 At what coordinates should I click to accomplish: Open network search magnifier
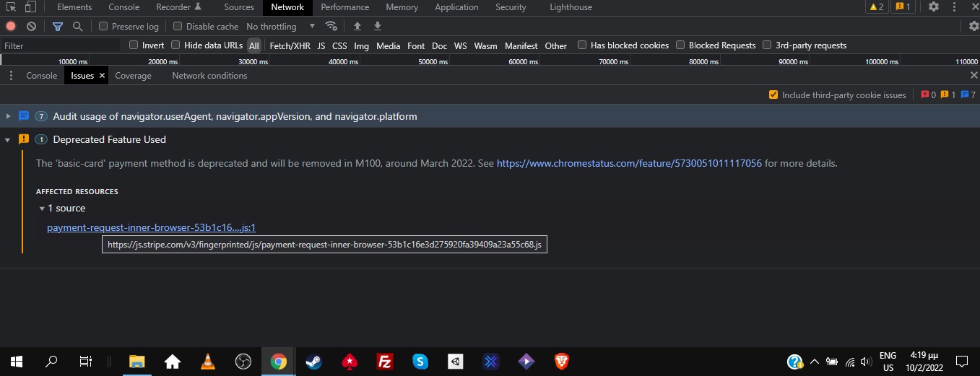click(x=77, y=26)
